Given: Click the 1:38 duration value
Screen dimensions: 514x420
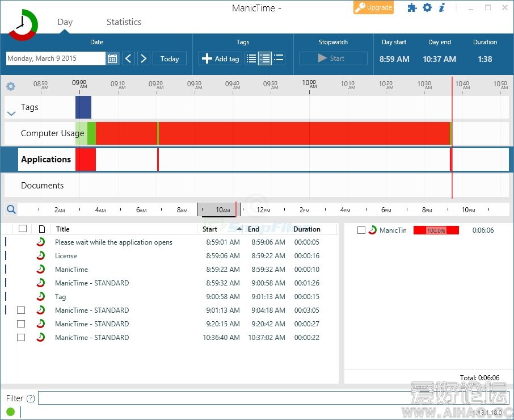Looking at the screenshot, I should [x=485, y=59].
